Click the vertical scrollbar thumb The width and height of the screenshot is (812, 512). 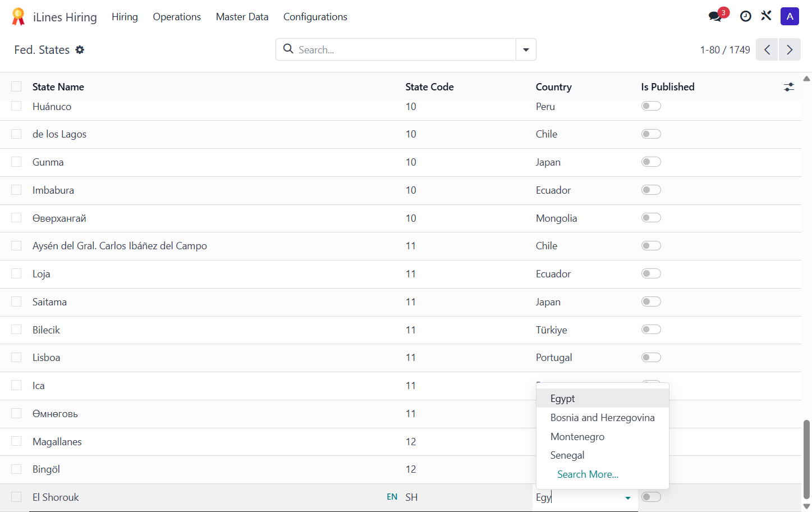click(x=806, y=459)
